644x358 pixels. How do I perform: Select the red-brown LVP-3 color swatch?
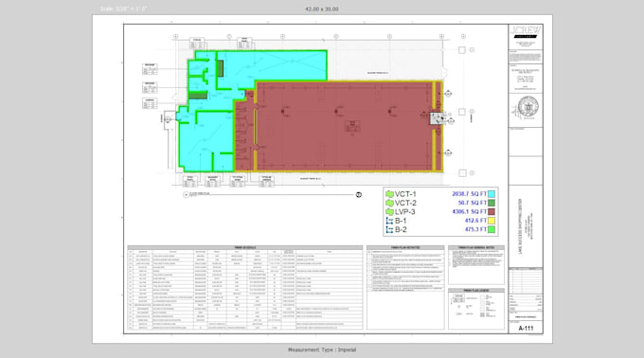(492, 212)
